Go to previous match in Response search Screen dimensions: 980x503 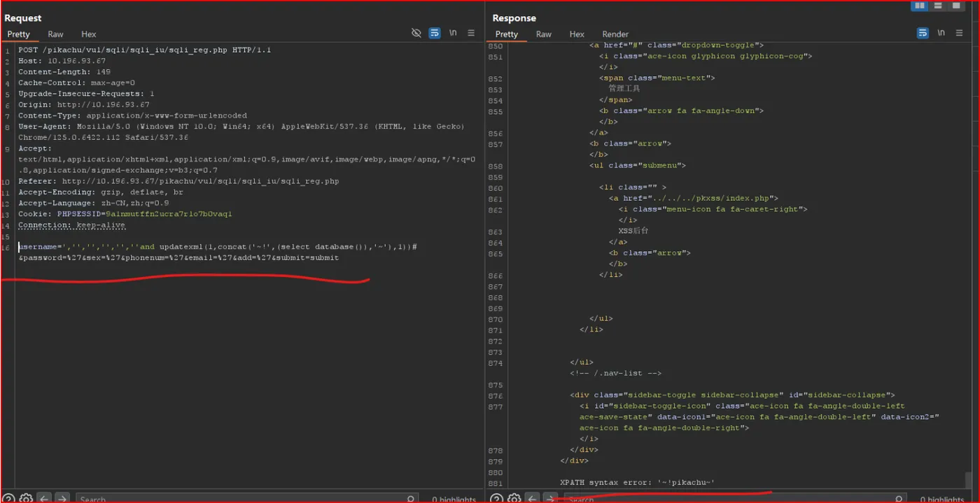[x=532, y=499]
